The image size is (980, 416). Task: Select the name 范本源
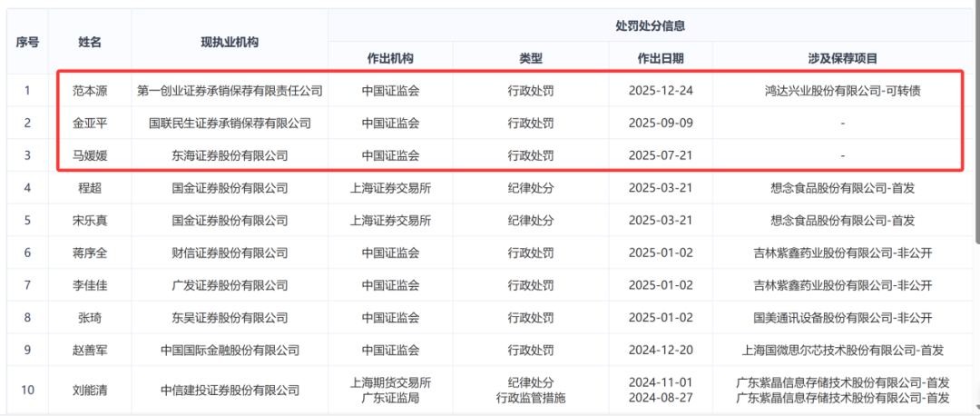click(89, 91)
